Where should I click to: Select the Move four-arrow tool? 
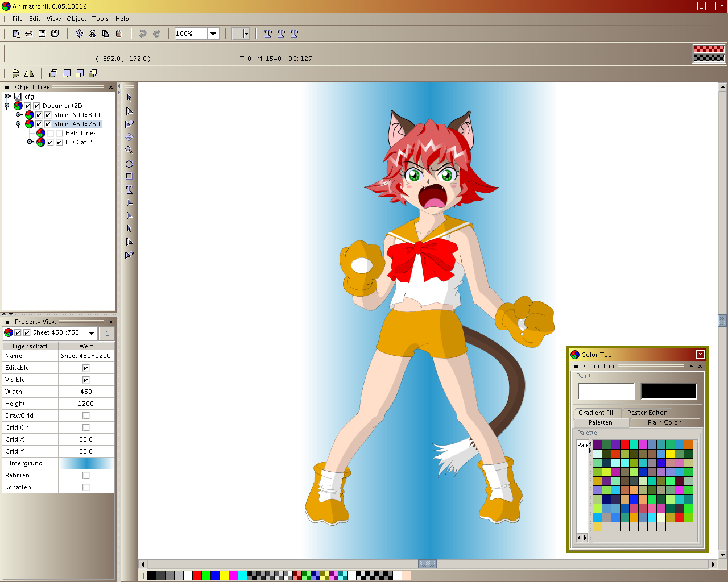[129, 137]
